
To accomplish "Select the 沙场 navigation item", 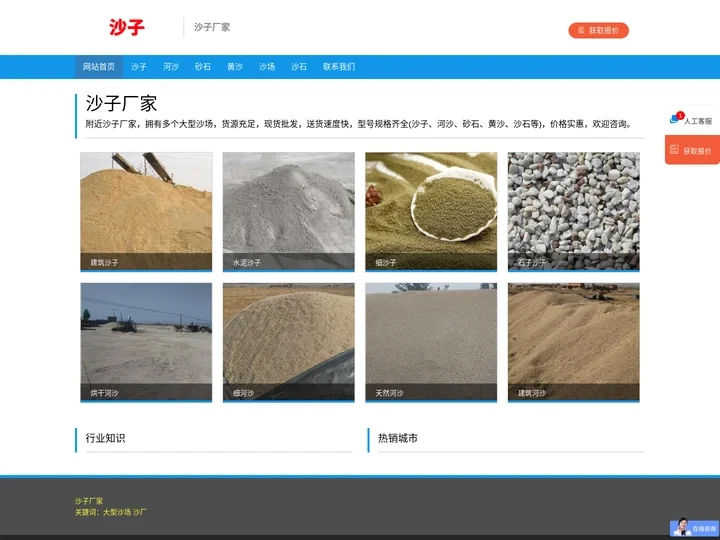I will [x=267, y=67].
